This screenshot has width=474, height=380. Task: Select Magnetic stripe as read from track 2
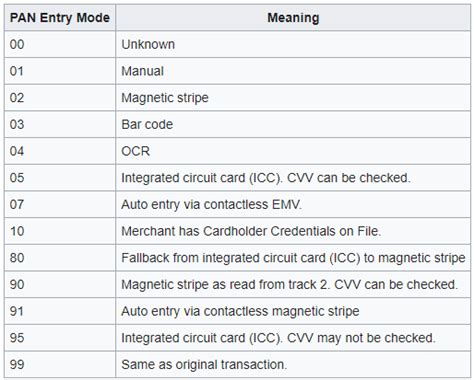[x=289, y=284]
